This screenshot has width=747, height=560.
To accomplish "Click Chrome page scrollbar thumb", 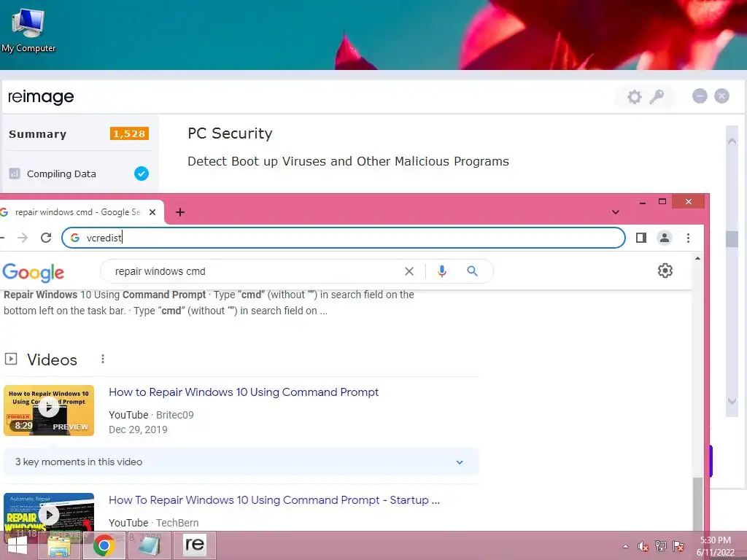I will click(697, 505).
